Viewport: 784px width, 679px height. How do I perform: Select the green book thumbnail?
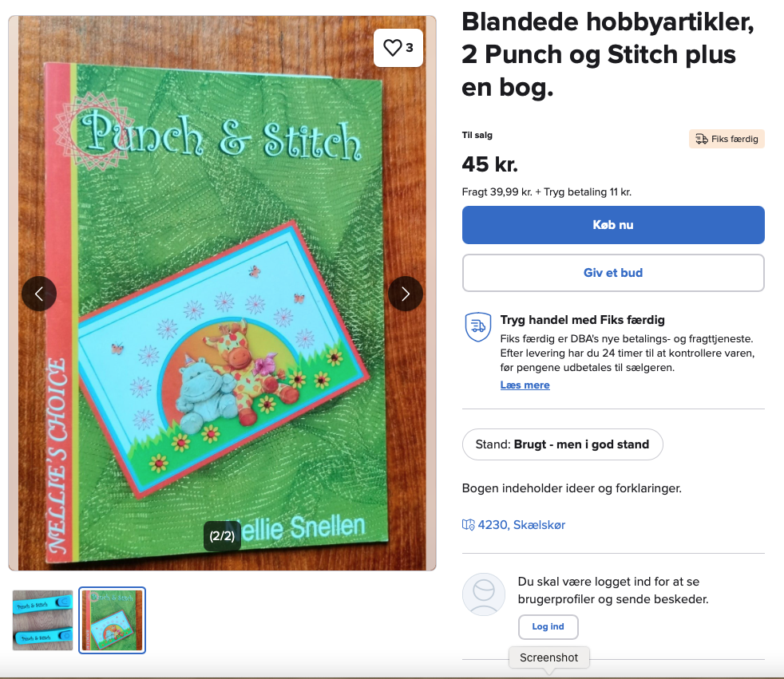click(112, 620)
